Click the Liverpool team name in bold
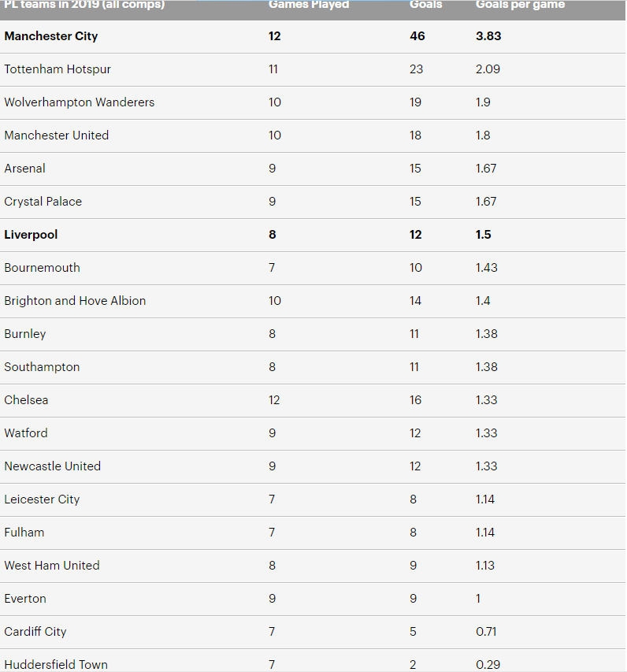The height and width of the screenshot is (672, 627). coord(31,235)
